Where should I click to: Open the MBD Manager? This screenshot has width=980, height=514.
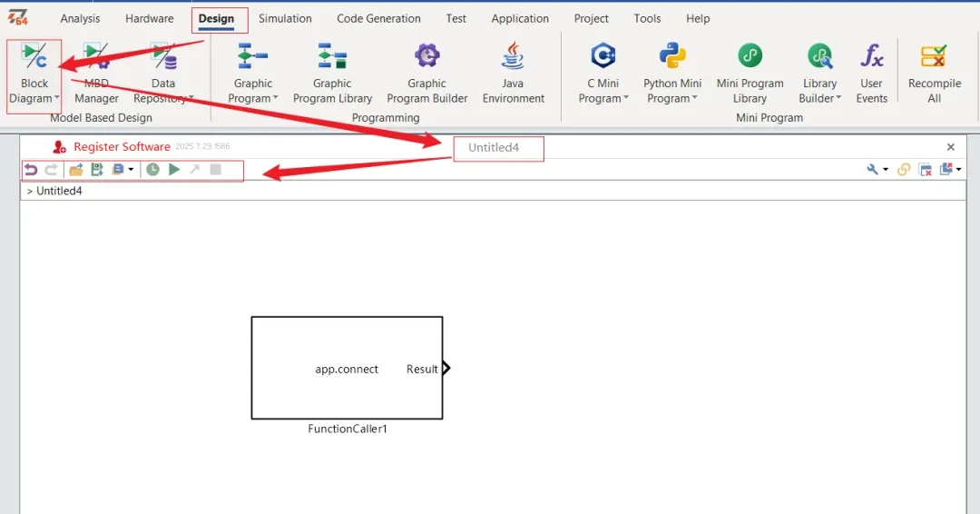click(x=96, y=73)
